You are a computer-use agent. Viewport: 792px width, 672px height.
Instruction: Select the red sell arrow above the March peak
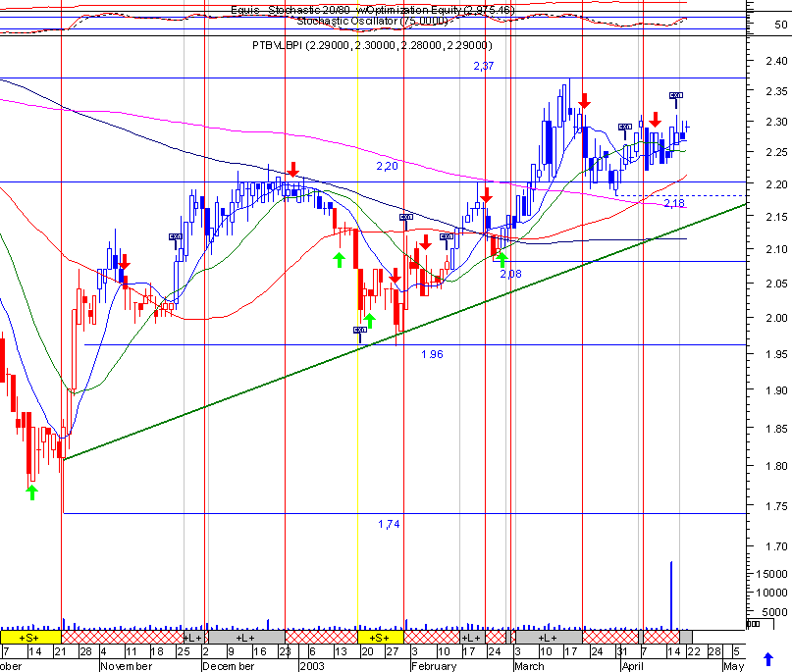pyautogui.click(x=584, y=100)
